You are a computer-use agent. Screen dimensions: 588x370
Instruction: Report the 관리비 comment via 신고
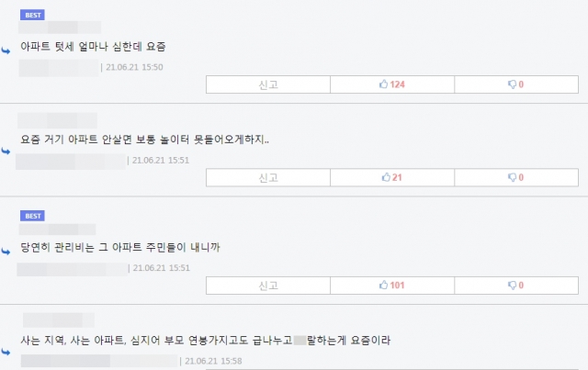[x=268, y=286]
